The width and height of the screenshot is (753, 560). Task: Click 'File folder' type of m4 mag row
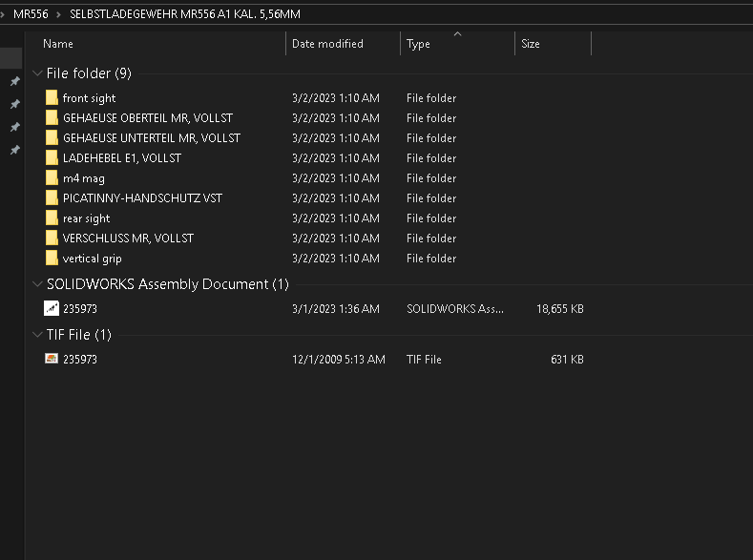click(431, 178)
